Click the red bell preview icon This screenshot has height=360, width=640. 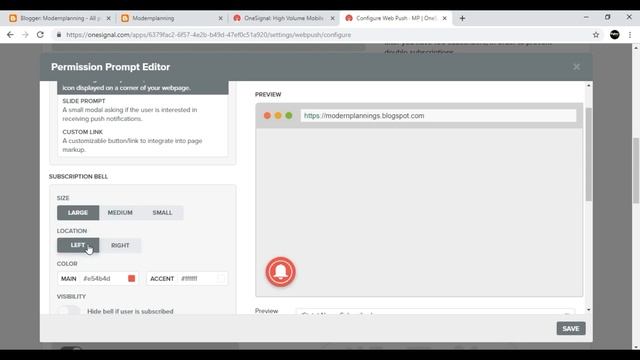281,272
